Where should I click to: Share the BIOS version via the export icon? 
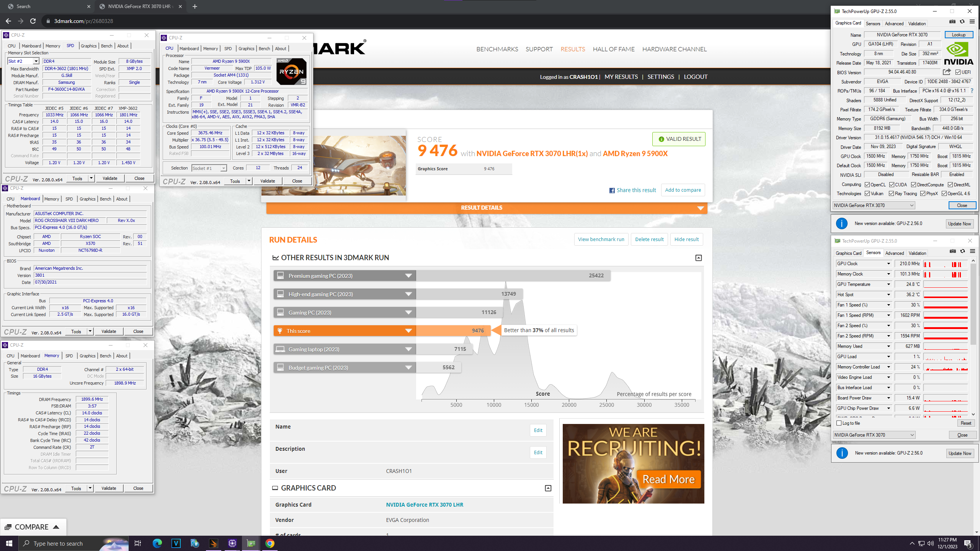tap(947, 72)
